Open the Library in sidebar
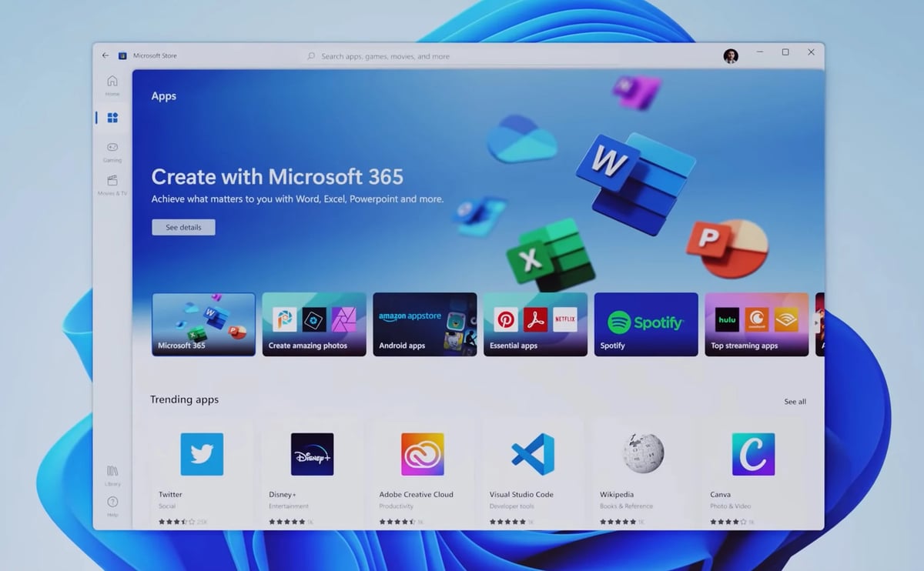The height and width of the screenshot is (571, 924). click(112, 474)
